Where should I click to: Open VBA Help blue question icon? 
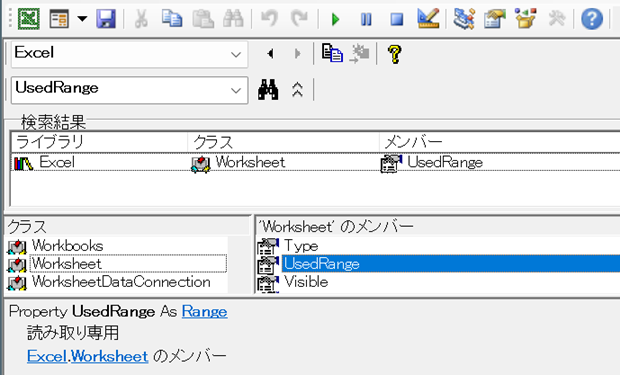[x=592, y=19]
